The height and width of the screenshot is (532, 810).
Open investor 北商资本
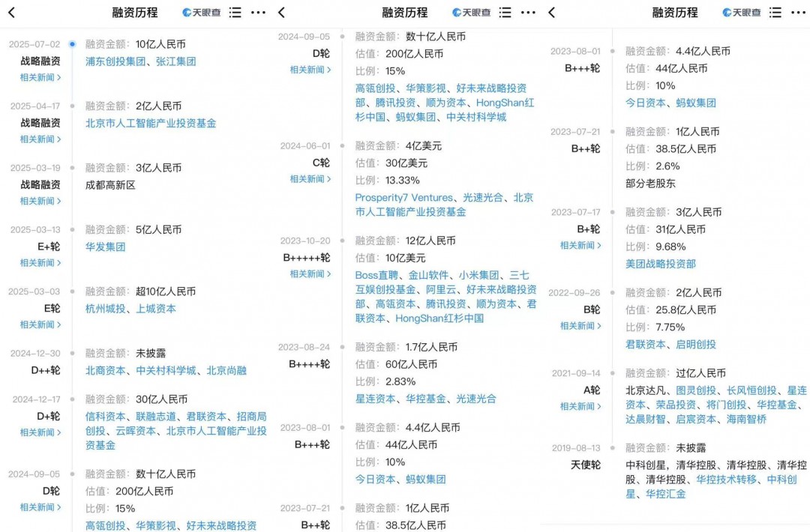tap(106, 370)
